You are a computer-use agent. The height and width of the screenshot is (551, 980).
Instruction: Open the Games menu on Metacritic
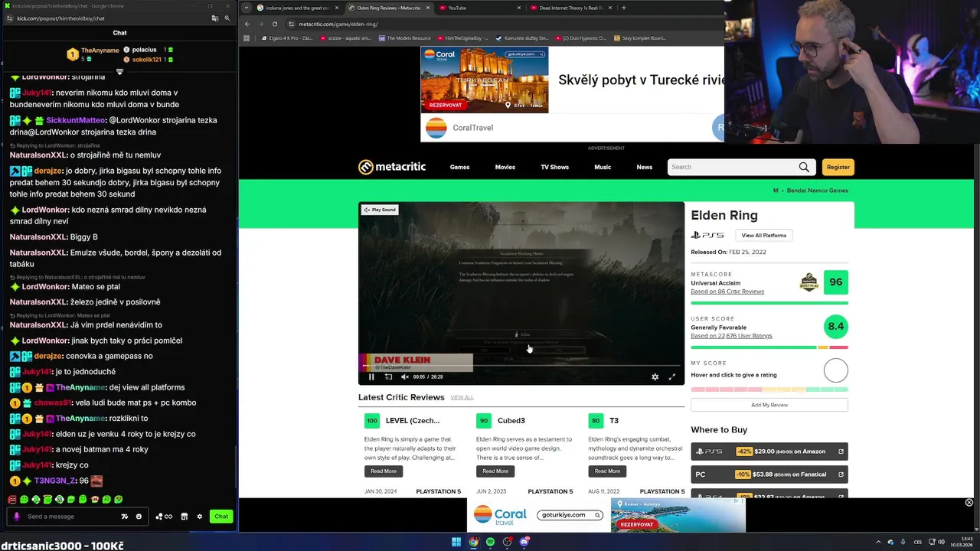459,167
